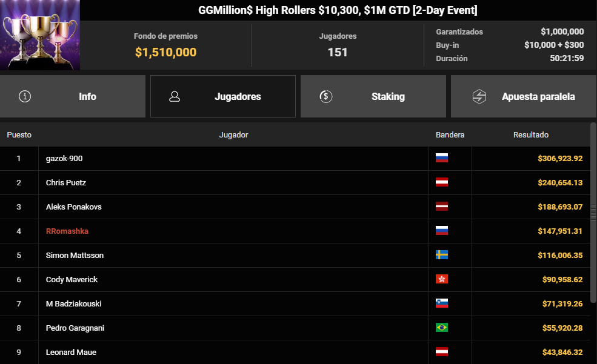Screen dimensions: 597x364
Task: Click the trophy tournament thumbnail
Action: click(40, 35)
